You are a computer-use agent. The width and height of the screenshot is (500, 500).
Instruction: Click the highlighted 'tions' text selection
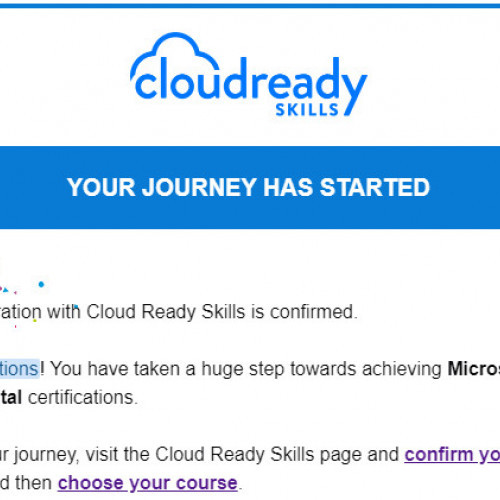(20, 369)
